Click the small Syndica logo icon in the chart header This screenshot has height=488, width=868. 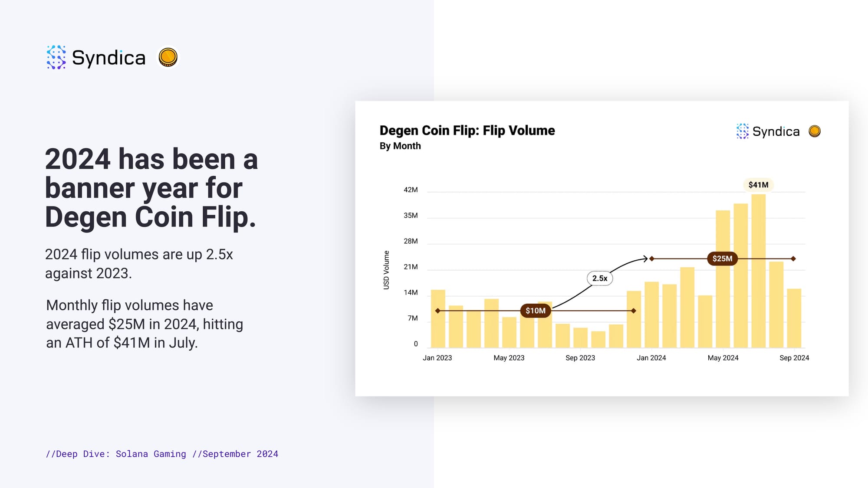click(743, 131)
